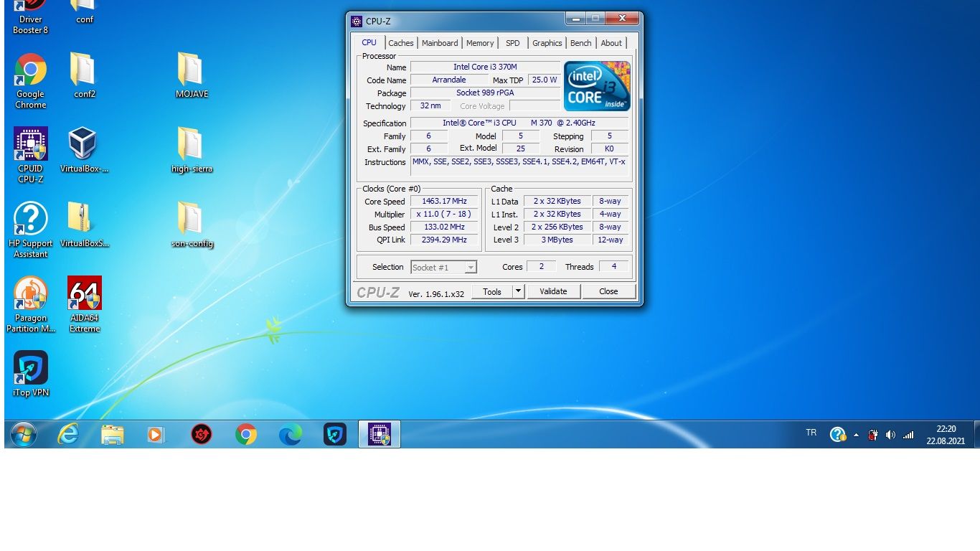The width and height of the screenshot is (980, 551).
Task: Open the taskbar clock showing 22:20
Action: (946, 435)
